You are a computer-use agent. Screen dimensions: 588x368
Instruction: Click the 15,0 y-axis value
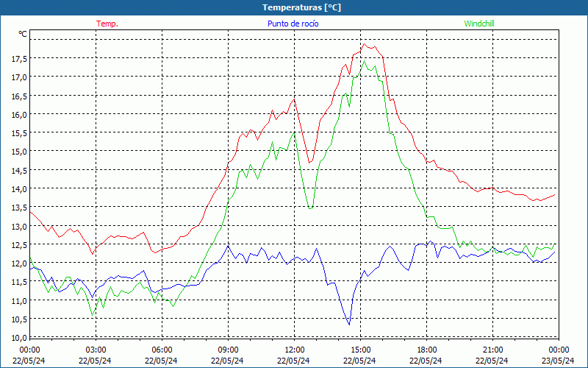coord(19,152)
